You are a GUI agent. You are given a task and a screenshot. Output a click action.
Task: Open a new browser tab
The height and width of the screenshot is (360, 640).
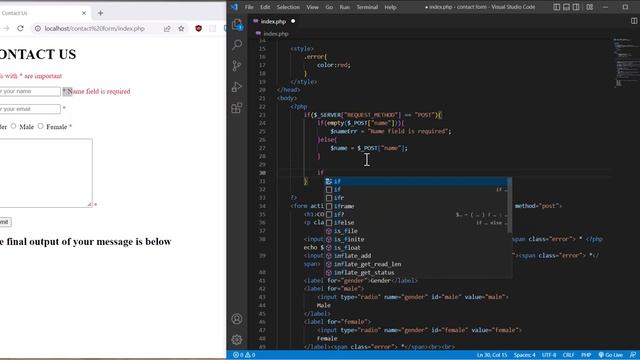click(100, 13)
